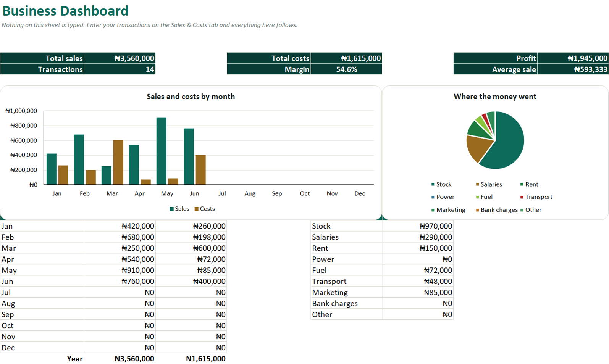Click the Dec row label in table
Screen dimensions: 609x364
click(x=42, y=348)
